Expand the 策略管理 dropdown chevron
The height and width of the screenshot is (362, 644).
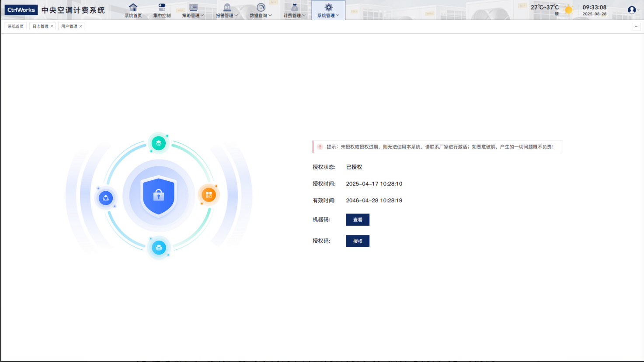[202, 16]
